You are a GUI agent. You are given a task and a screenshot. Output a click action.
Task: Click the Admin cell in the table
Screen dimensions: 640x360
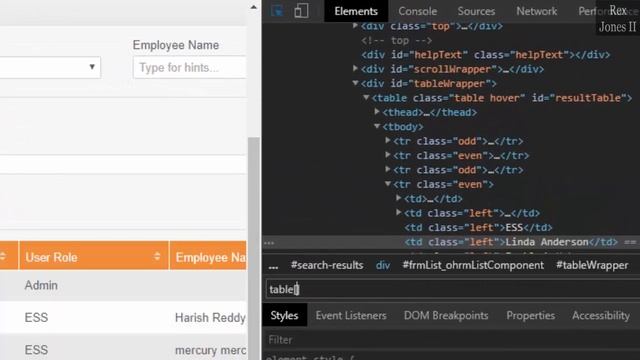pyautogui.click(x=41, y=285)
